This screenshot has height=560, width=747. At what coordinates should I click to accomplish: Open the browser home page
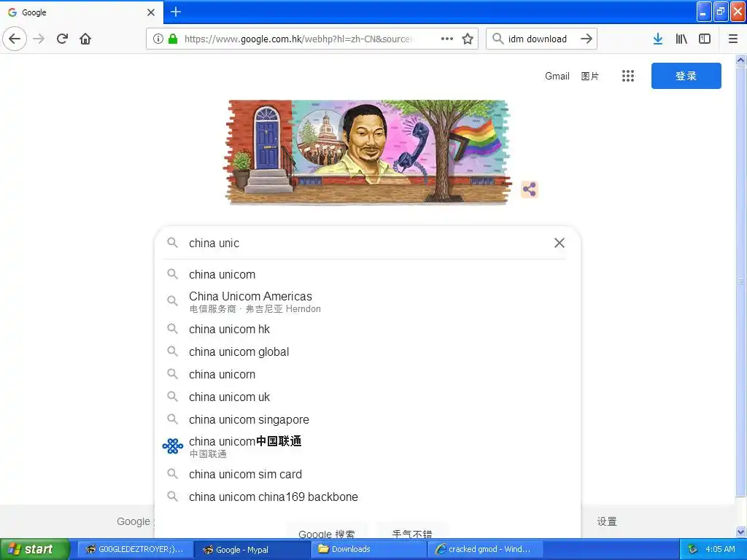85,39
